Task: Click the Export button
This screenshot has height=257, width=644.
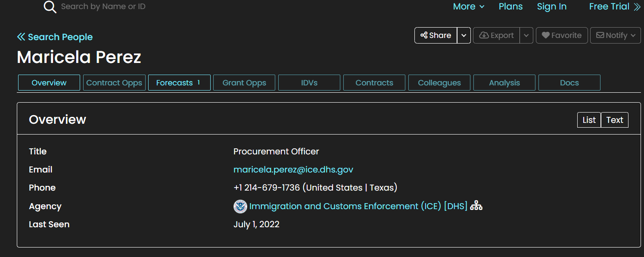Action: (496, 35)
